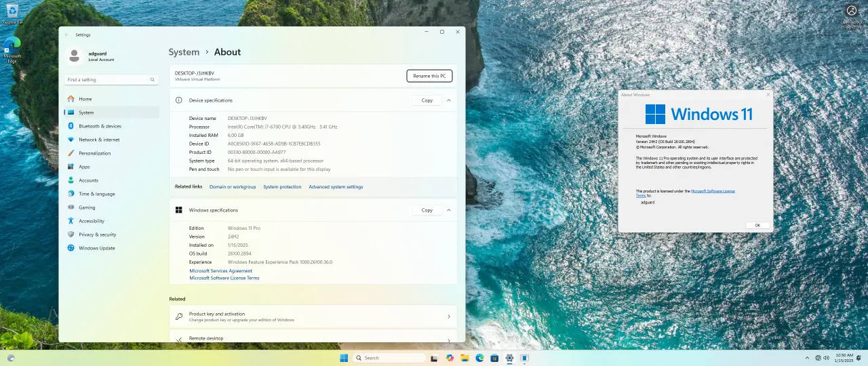This screenshot has height=366, width=868.
Task: Copy Windows specifications
Action: pos(427,210)
